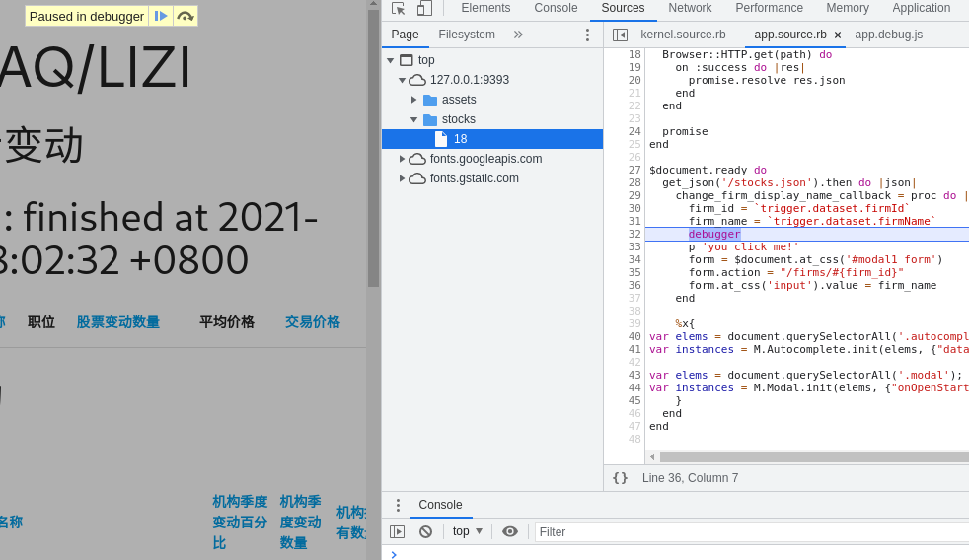Create a live expression eye icon

[510, 531]
